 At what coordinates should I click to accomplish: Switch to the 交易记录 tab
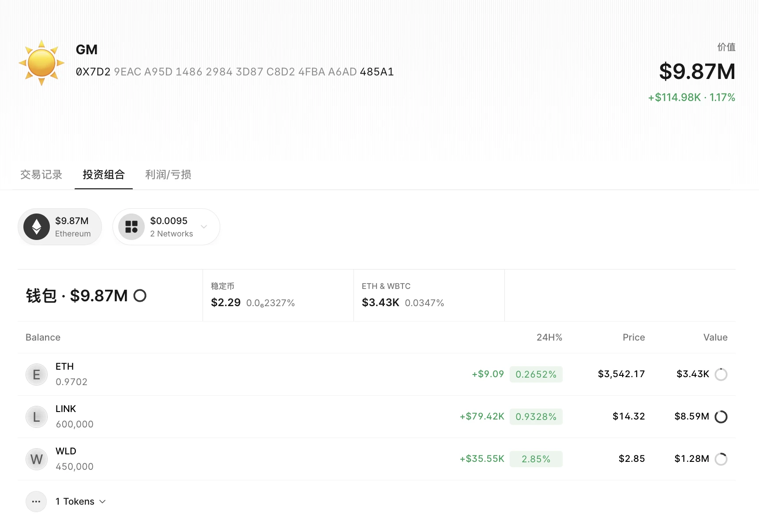(x=41, y=175)
